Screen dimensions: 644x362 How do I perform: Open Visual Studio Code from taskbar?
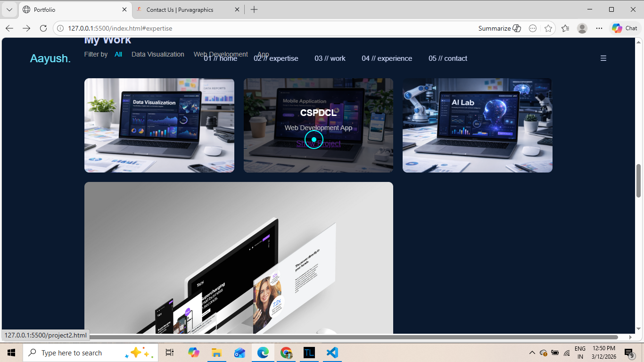(332, 353)
